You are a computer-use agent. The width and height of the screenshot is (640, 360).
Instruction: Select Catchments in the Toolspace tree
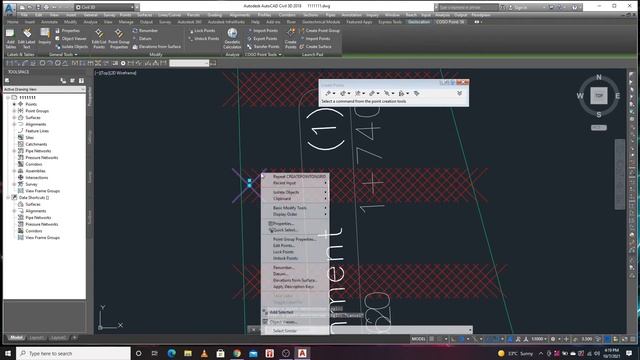(x=36, y=144)
